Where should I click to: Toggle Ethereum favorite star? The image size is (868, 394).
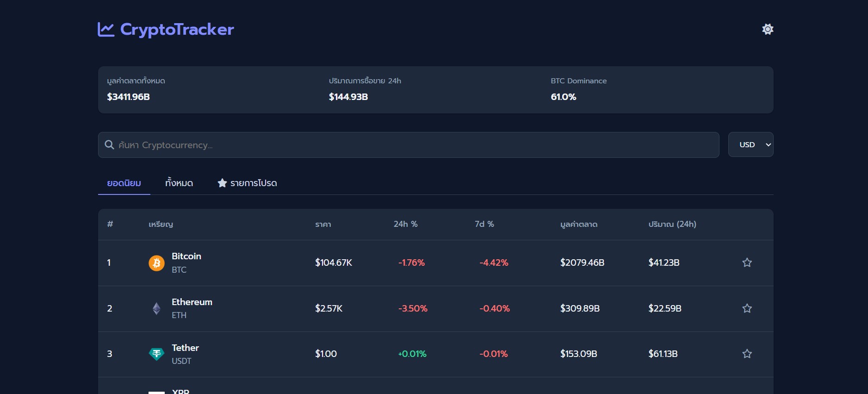click(x=747, y=308)
